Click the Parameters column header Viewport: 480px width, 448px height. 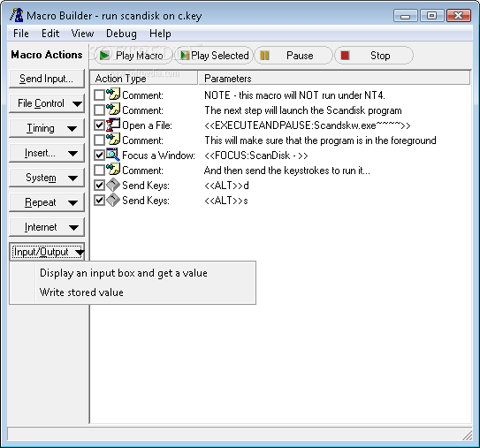tap(334, 79)
